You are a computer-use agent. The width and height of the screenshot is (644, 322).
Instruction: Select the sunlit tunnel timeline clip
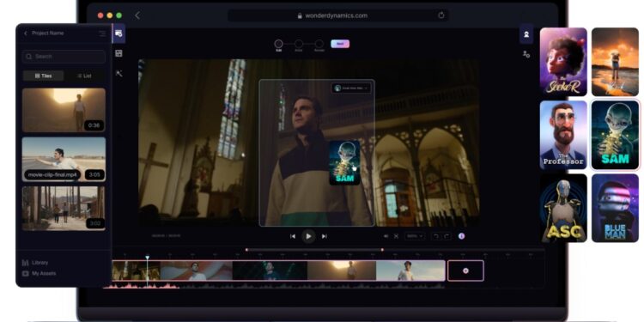click(x=342, y=270)
